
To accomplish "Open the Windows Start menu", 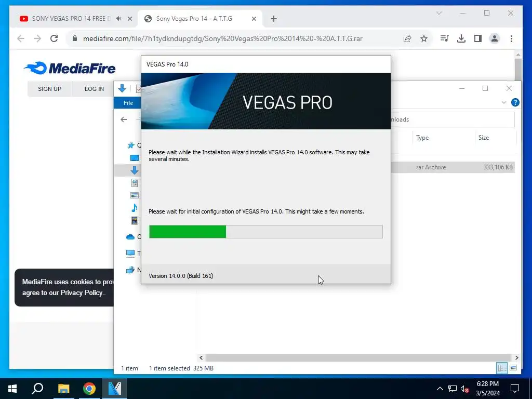I will pos(12,389).
